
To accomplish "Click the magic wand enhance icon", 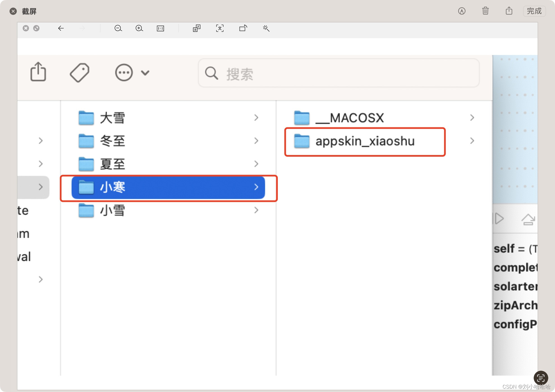I will click(x=266, y=28).
